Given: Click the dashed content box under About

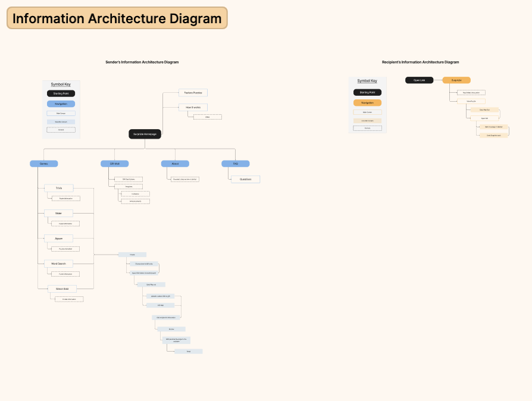Looking at the screenshot, I should pos(185,179).
